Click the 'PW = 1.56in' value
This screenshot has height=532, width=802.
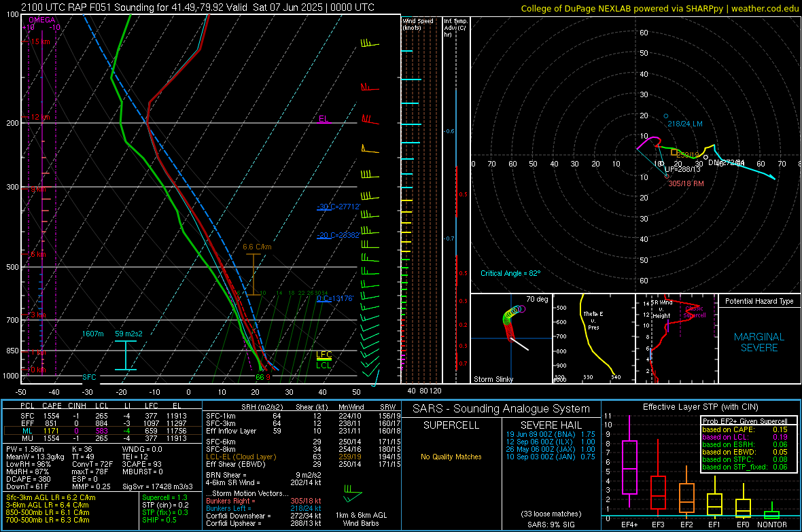(x=25, y=449)
